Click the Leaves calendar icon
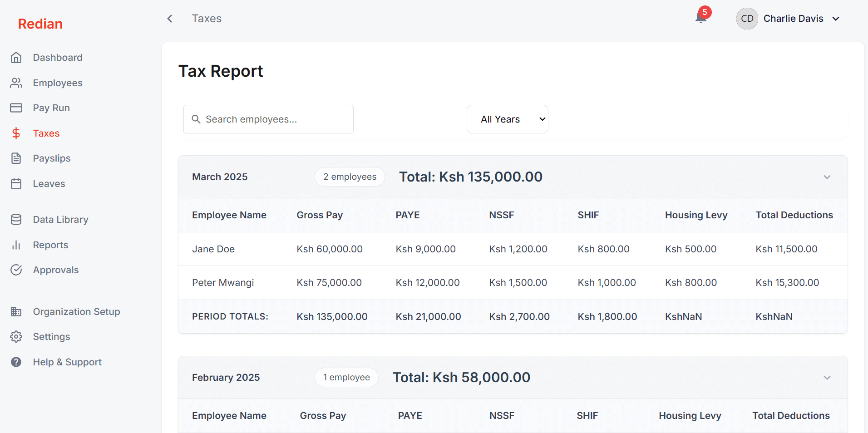This screenshot has width=868, height=433. [x=16, y=184]
